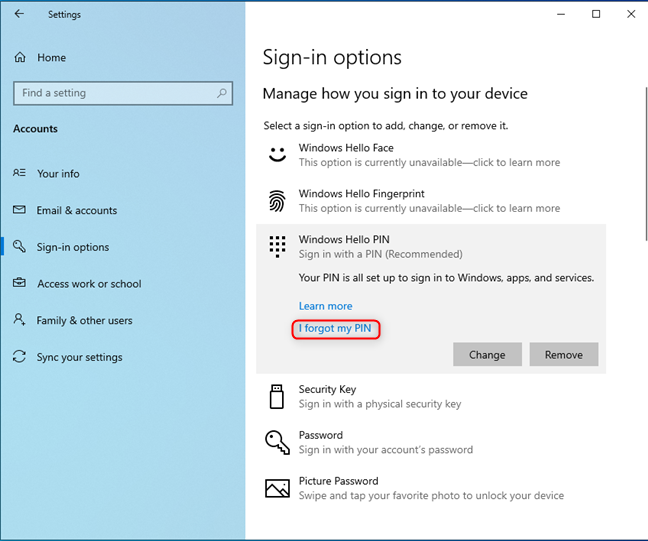Image resolution: width=648 pixels, height=541 pixels.
Task: Open the Learn more link
Action: click(326, 306)
